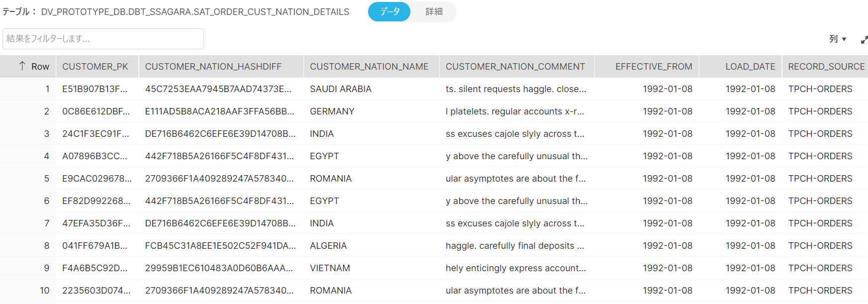Click the VIETNAM nation name cell
868x304 pixels.
point(330,268)
